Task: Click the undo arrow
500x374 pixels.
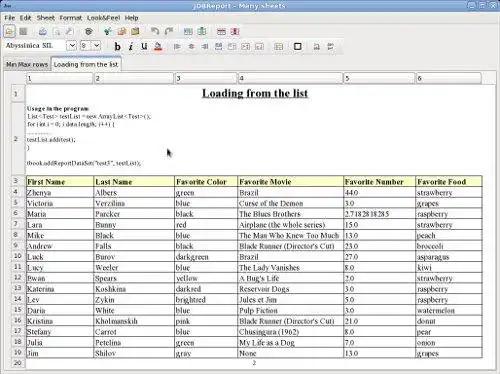Action: pos(155,32)
